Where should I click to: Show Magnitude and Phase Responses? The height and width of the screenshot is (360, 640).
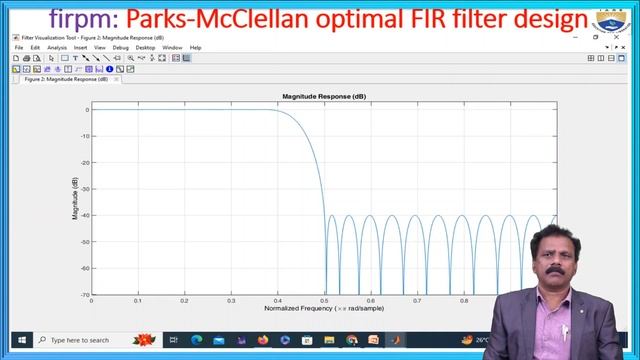(37, 69)
